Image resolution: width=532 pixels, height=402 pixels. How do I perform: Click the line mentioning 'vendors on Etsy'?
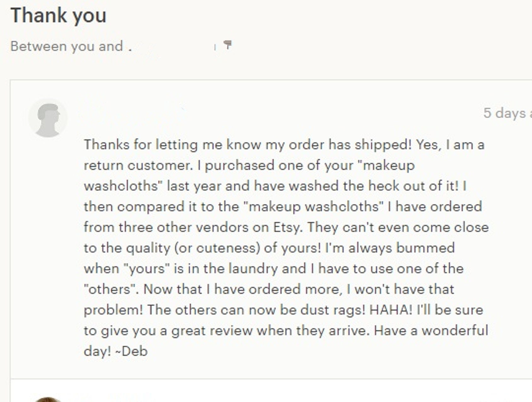click(286, 227)
